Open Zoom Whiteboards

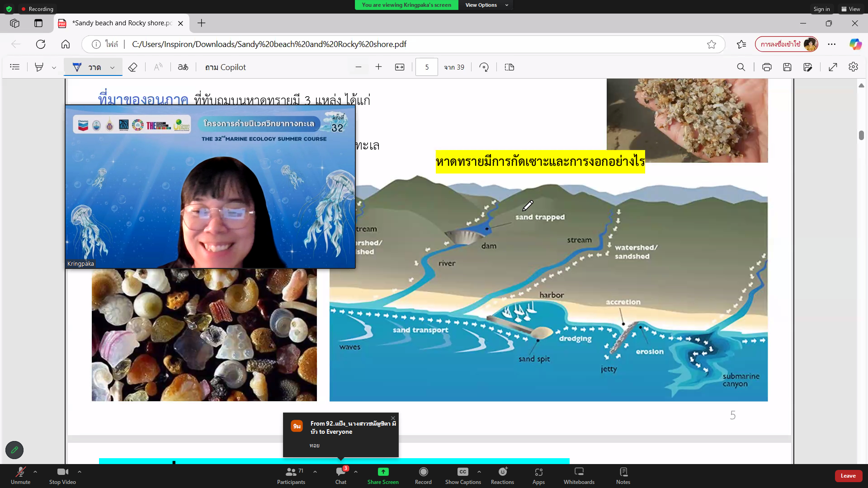(x=579, y=475)
